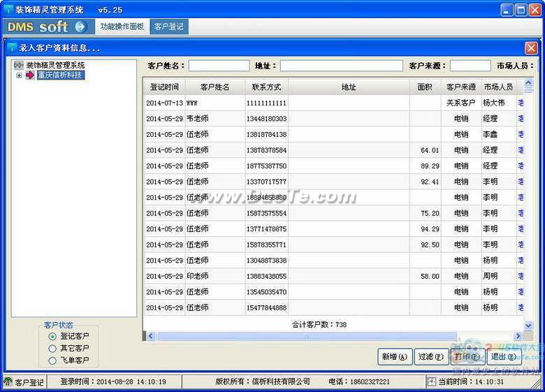The image size is (545, 392).
Task: Click the app icon in the main title bar
Action: tap(8, 9)
